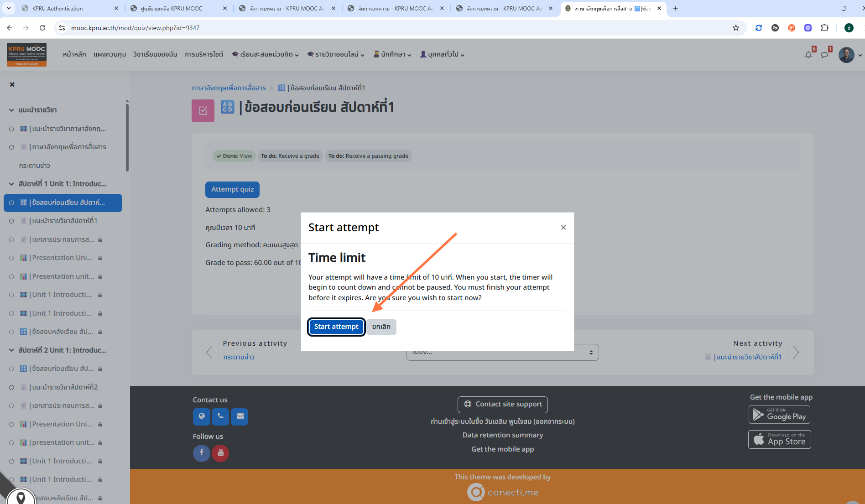Screen dimensions: 865x504
Task: Open การบริหารไซต์ menu item
Action: click(204, 54)
